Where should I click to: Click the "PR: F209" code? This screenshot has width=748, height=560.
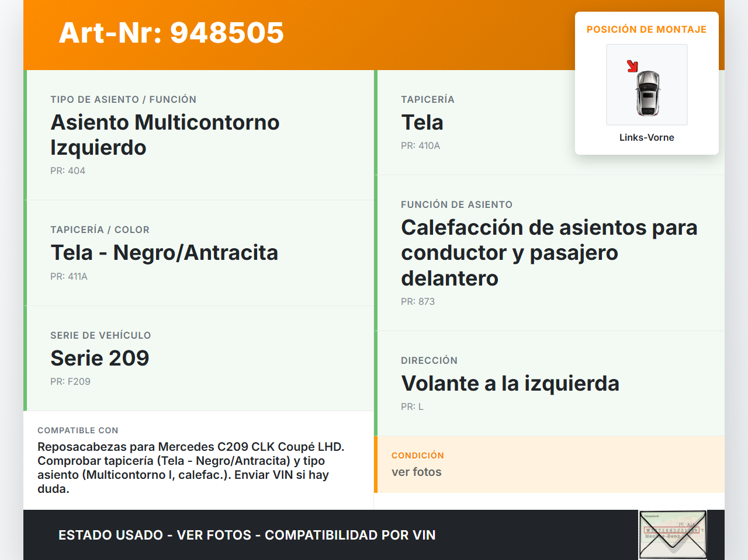click(x=70, y=381)
